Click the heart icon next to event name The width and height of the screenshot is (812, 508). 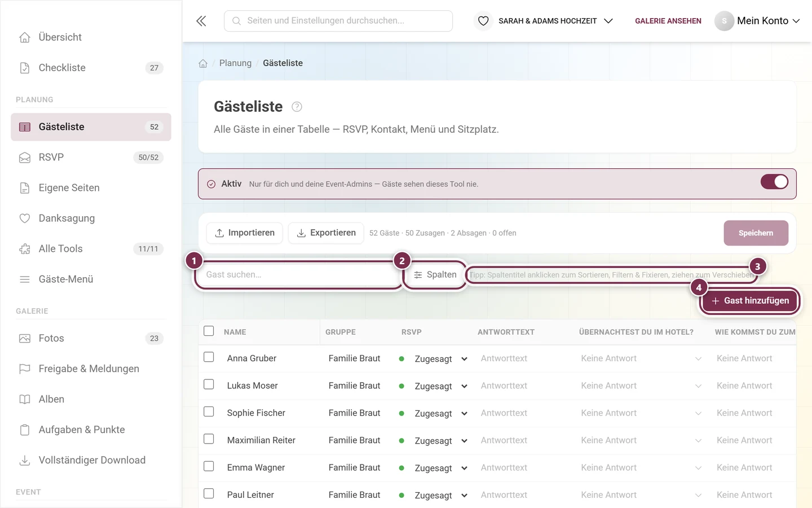tap(483, 21)
